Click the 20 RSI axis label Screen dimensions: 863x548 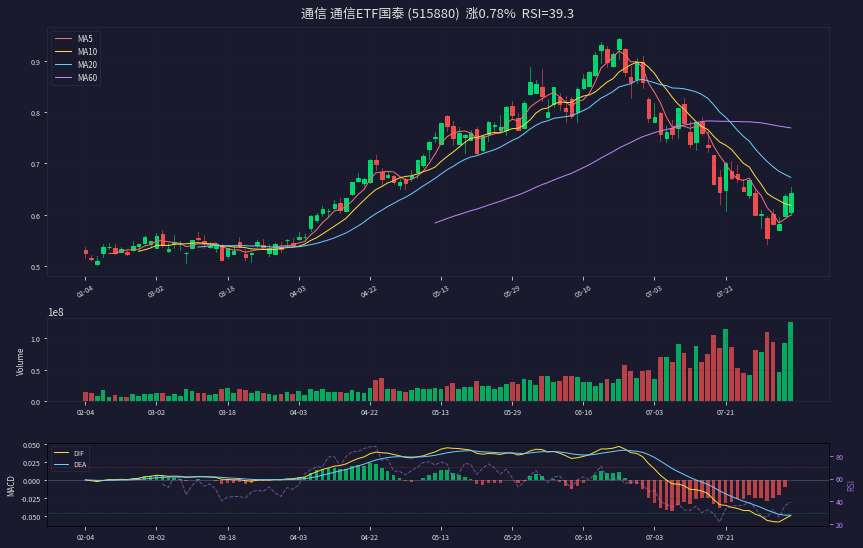pyautogui.click(x=839, y=526)
